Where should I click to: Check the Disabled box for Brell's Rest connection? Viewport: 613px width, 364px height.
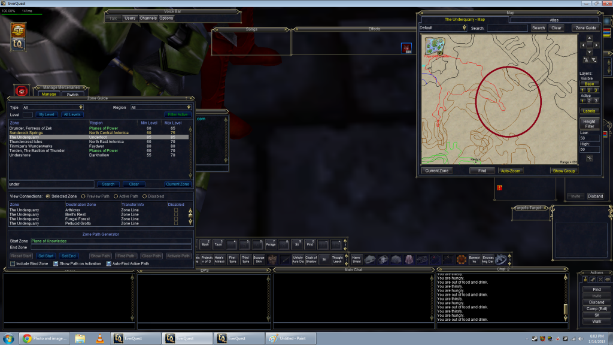(176, 215)
